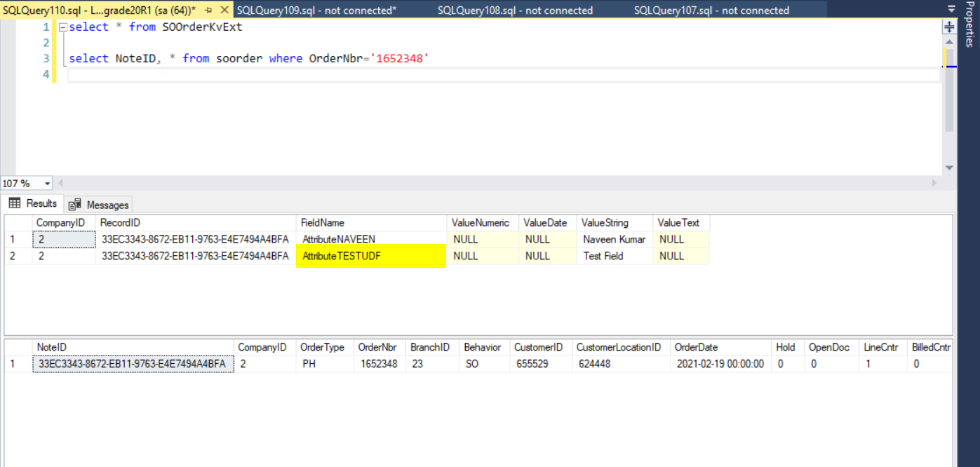The height and width of the screenshot is (467, 980).
Task: Click the OrderType column header
Action: coord(324,347)
